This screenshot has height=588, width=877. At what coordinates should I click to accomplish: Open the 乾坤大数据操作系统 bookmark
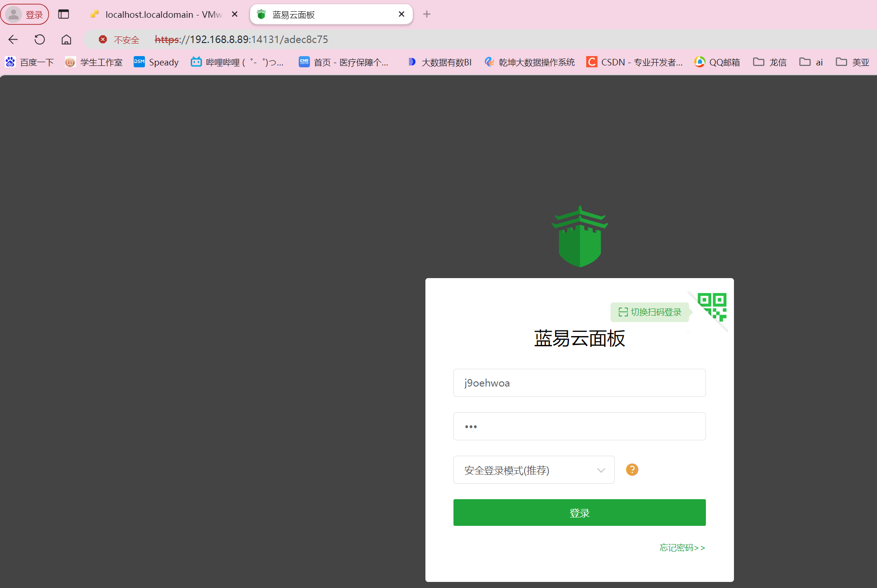point(530,62)
